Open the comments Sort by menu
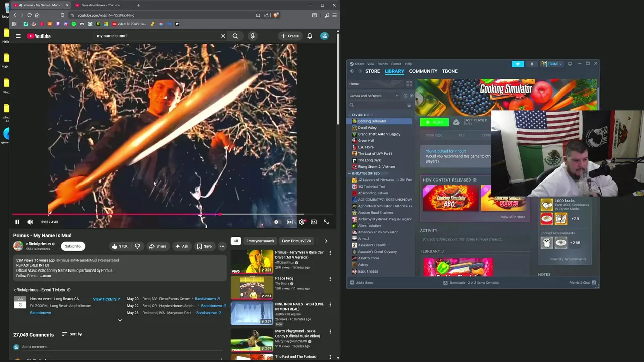 [72, 334]
